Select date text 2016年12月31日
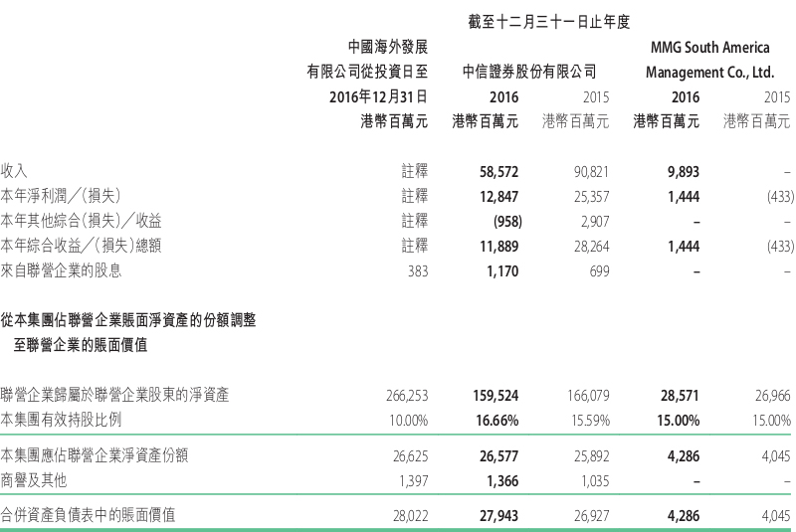 coord(378,96)
